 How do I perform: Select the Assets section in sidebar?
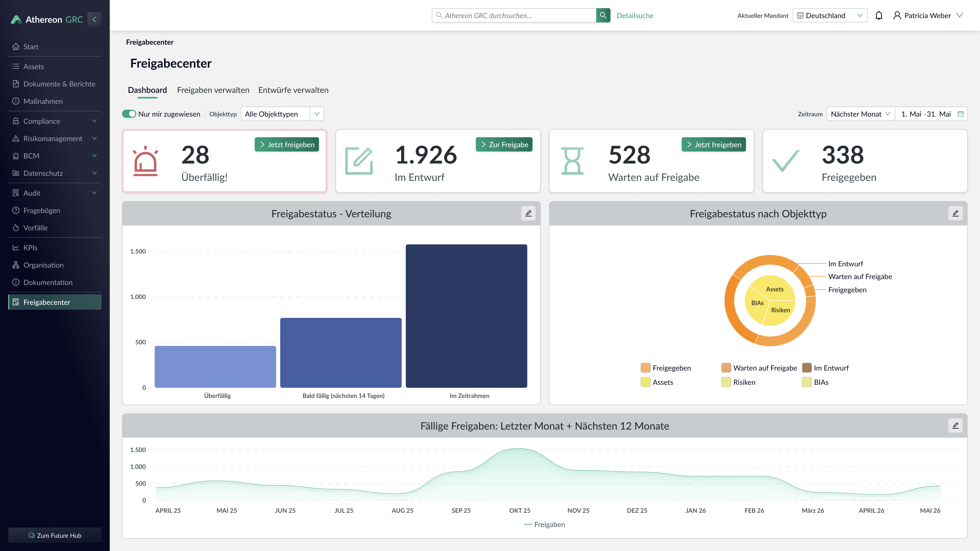[33, 66]
